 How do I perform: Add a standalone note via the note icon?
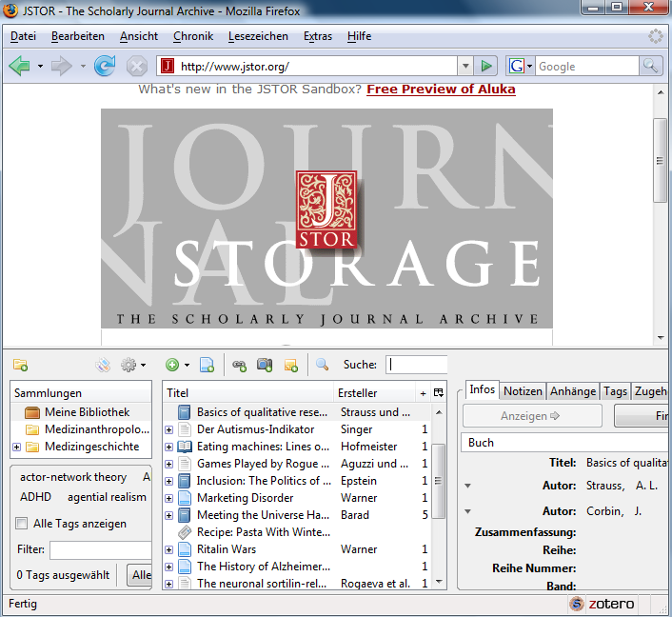pos(291,366)
